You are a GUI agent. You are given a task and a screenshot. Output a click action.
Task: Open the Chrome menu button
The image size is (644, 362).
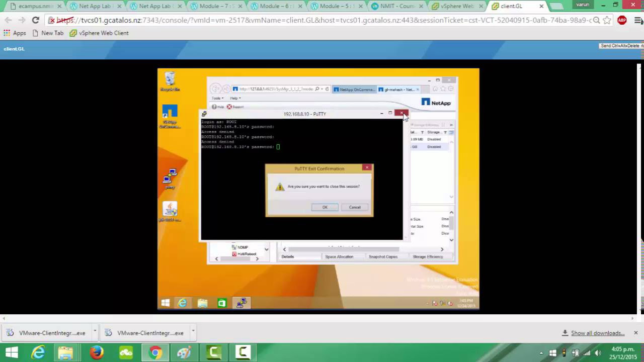tap(638, 21)
